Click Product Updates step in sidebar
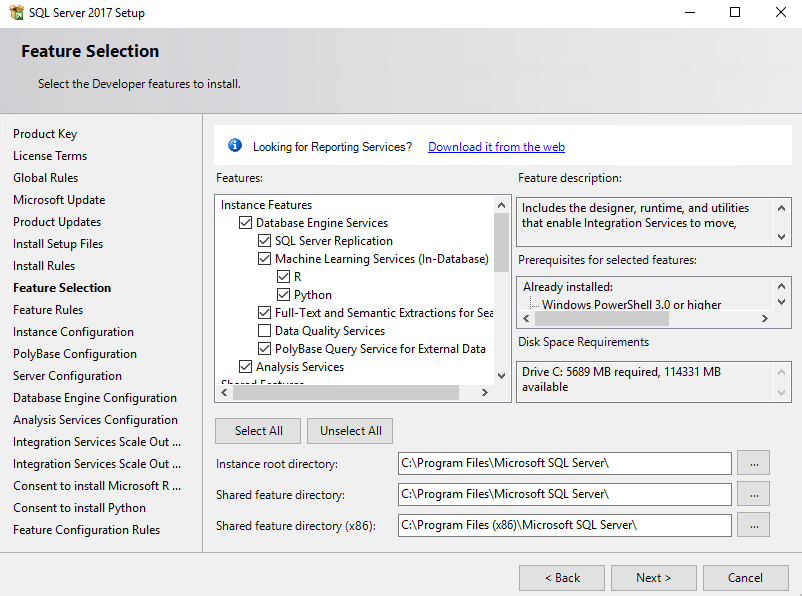 coord(57,222)
